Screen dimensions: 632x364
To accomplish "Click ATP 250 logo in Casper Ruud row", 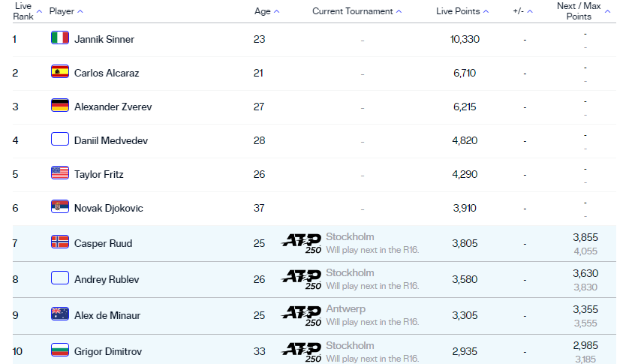I will tap(302, 242).
